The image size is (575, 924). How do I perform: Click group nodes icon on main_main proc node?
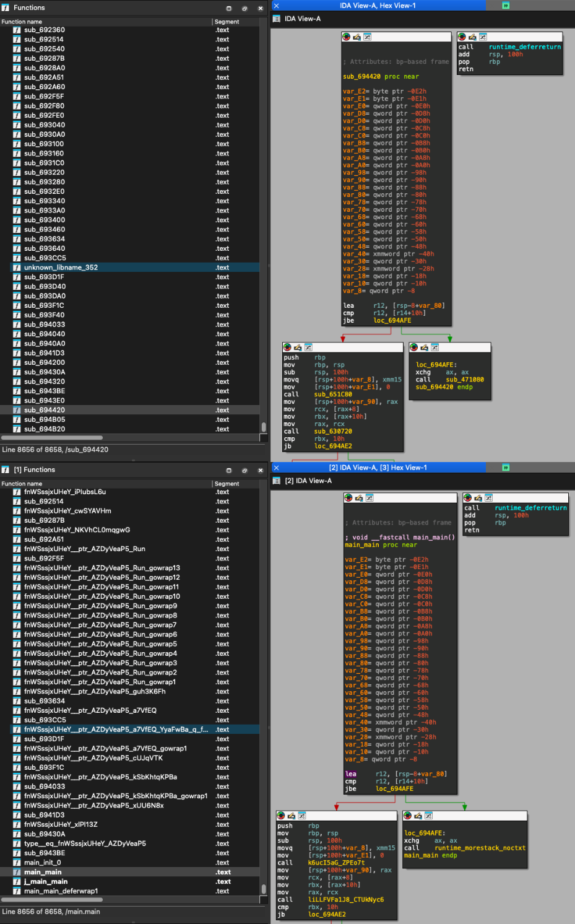[x=370, y=498]
